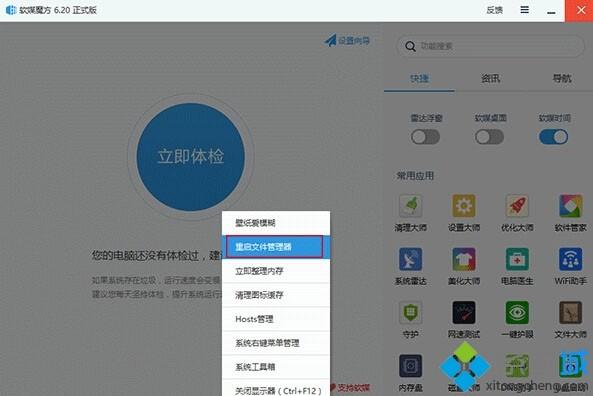The height and width of the screenshot is (396, 593).
Task: Disable the 软媒时间 switch
Action: coord(553,137)
